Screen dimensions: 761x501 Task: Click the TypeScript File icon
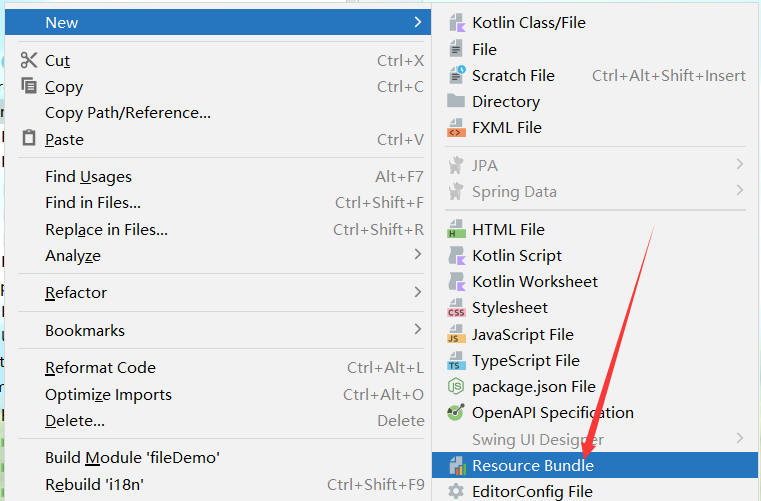(456, 361)
